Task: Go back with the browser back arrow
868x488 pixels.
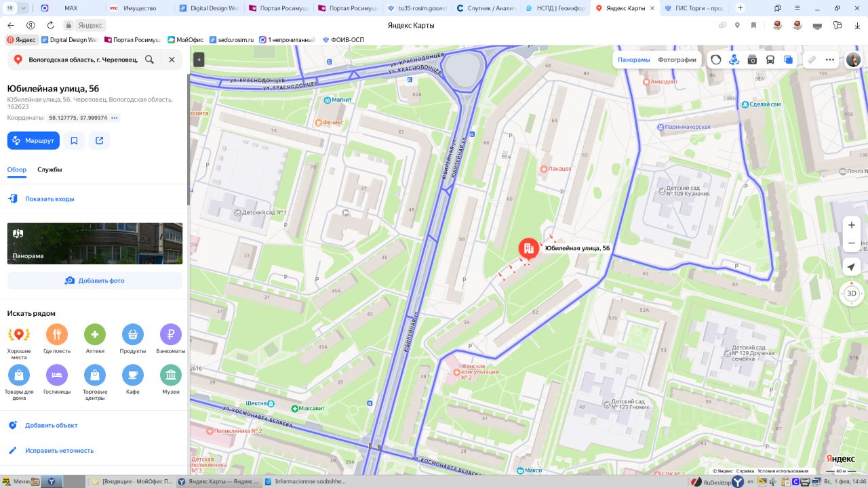Action: pos(11,25)
